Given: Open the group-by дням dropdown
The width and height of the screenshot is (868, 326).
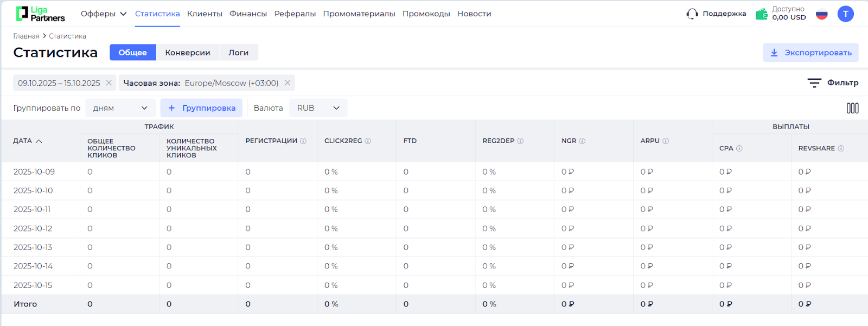Looking at the screenshot, I should 120,108.
